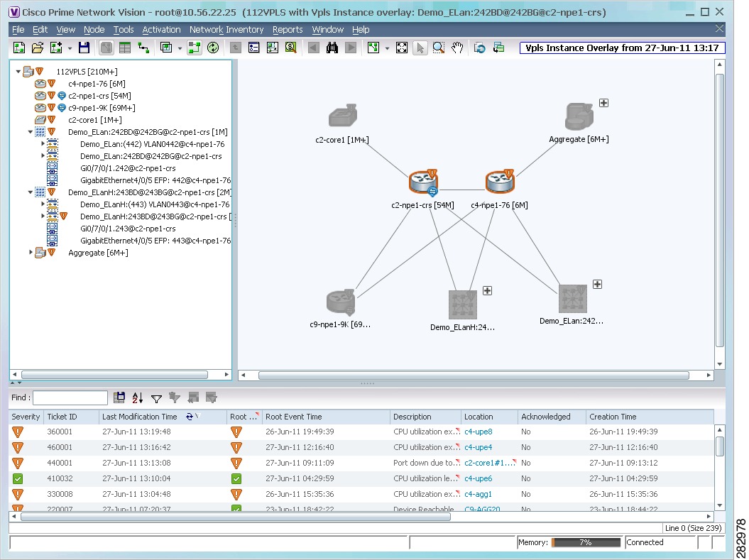Click the Find Previous left arrow
The image size is (749, 560).
pyautogui.click(x=313, y=48)
